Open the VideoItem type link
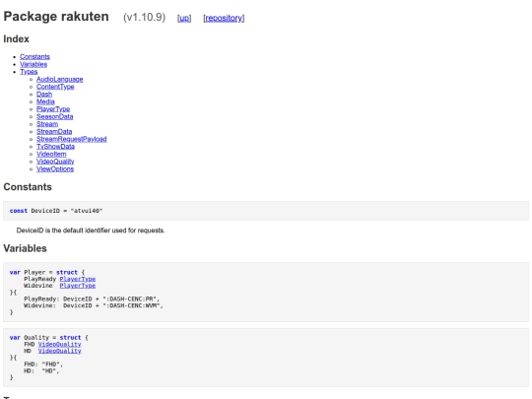Image resolution: width=532 pixels, height=399 pixels. [51, 154]
